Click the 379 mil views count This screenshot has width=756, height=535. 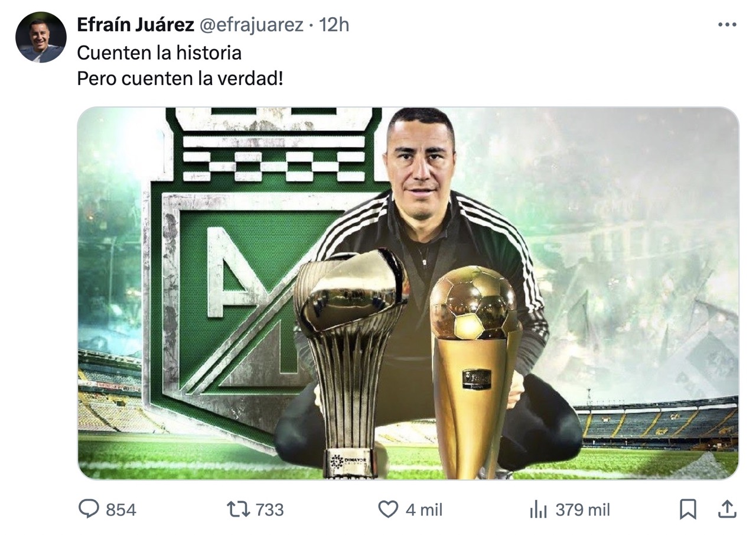point(583,510)
